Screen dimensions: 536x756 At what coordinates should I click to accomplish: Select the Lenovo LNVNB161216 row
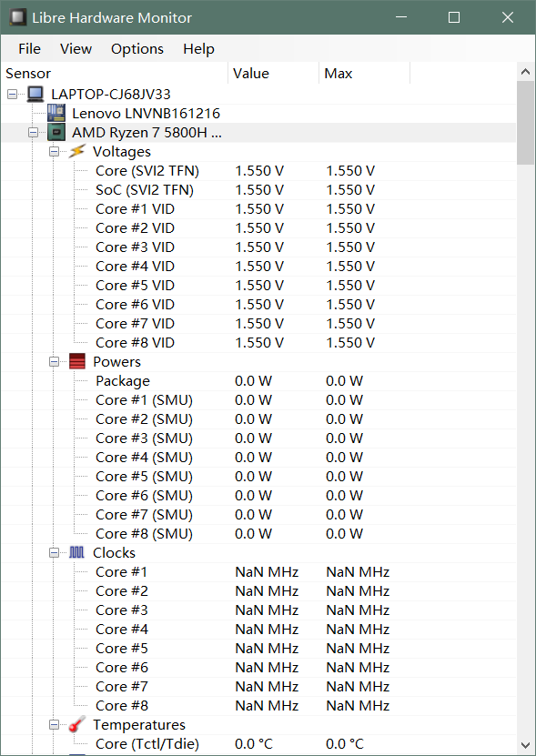point(258,114)
